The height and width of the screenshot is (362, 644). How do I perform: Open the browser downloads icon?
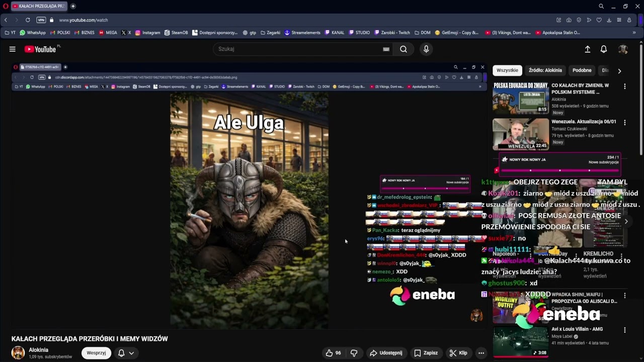tap(609, 20)
